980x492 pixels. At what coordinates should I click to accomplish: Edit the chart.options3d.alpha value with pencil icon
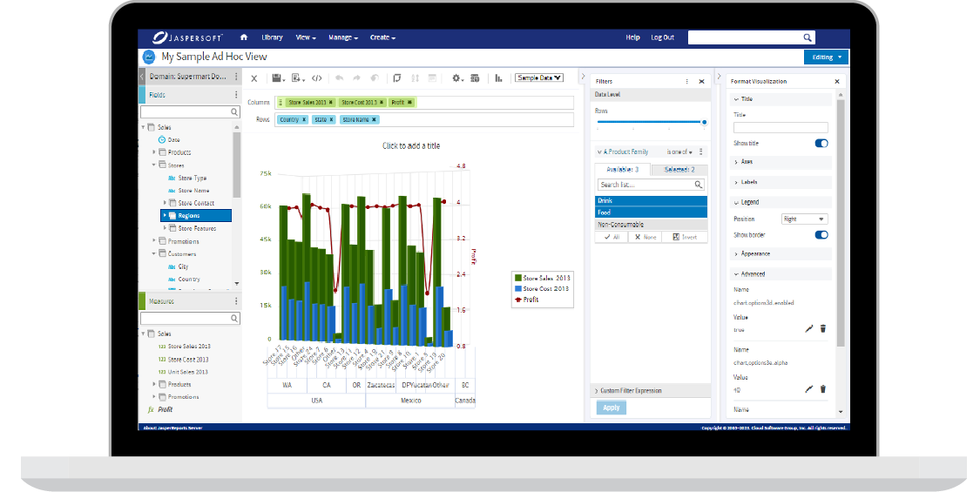808,389
